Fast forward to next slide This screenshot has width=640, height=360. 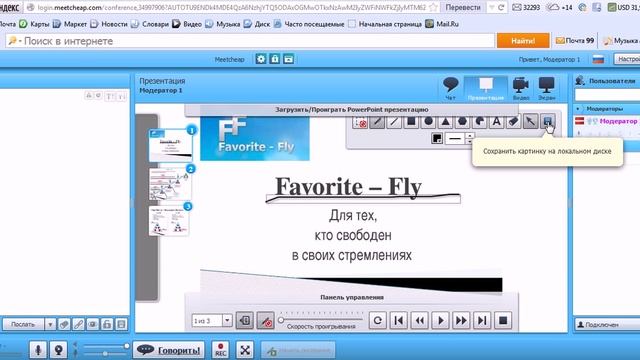461,320
